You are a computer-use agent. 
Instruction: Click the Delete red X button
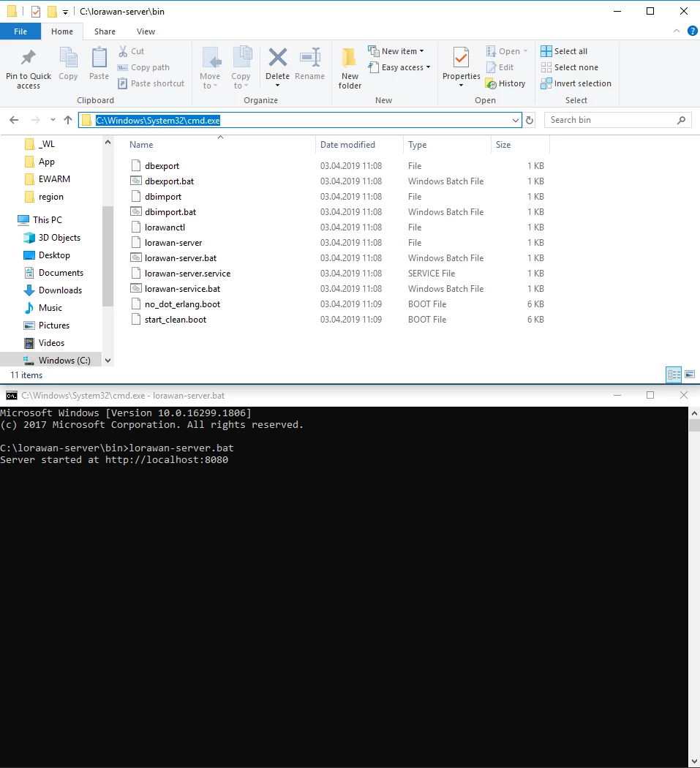278,68
